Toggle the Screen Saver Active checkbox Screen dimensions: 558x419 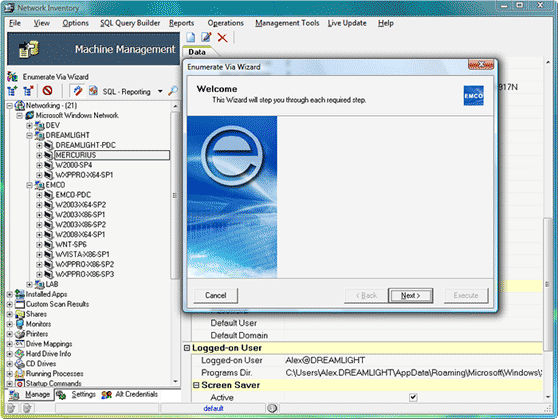tap(413, 397)
